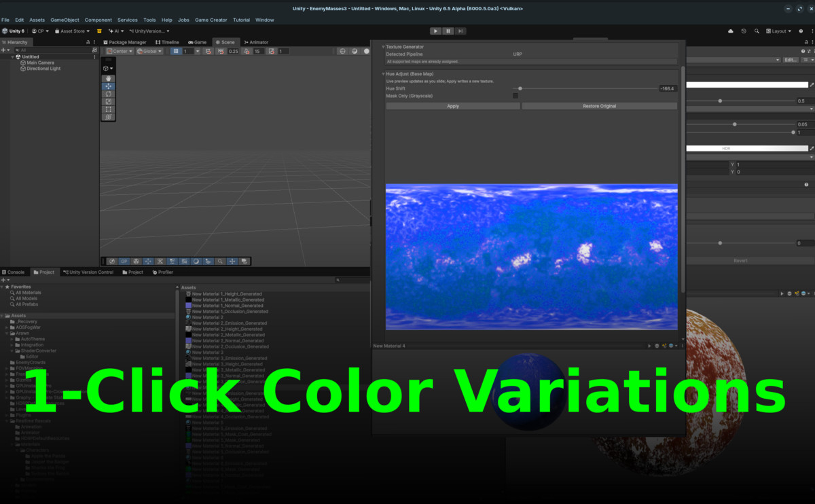
Task: Click the increment rotation snap icon
Action: (x=247, y=51)
